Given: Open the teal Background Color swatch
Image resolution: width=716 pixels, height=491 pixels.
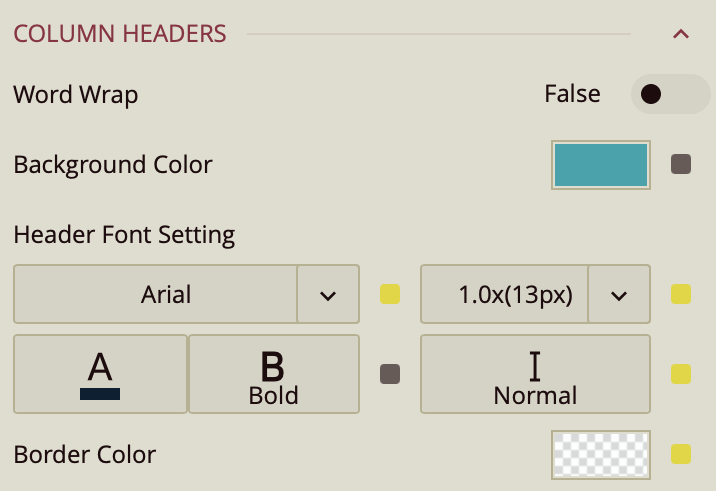Looking at the screenshot, I should click(x=601, y=164).
